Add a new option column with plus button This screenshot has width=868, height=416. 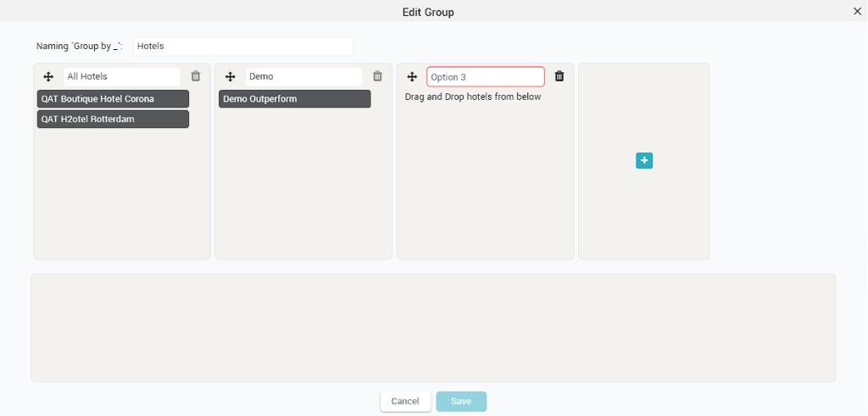pyautogui.click(x=644, y=161)
